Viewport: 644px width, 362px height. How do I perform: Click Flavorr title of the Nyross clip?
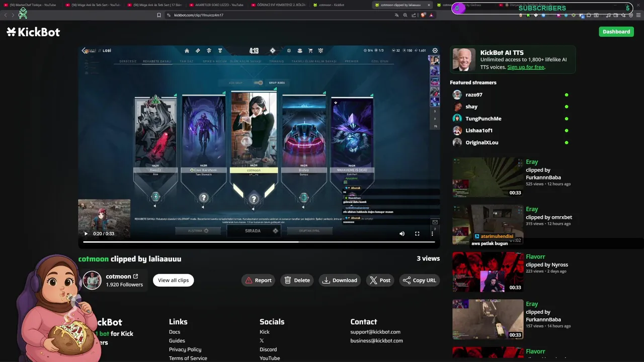click(535, 256)
